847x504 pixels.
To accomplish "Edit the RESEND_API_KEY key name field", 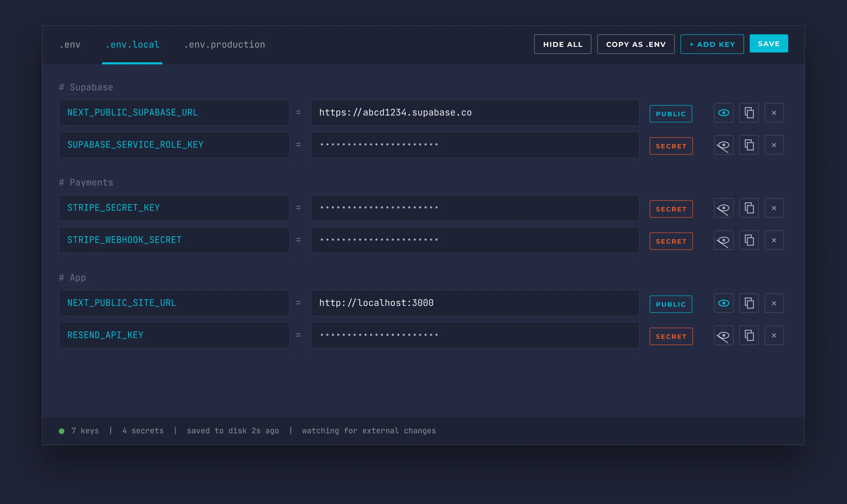I will pyautogui.click(x=174, y=335).
